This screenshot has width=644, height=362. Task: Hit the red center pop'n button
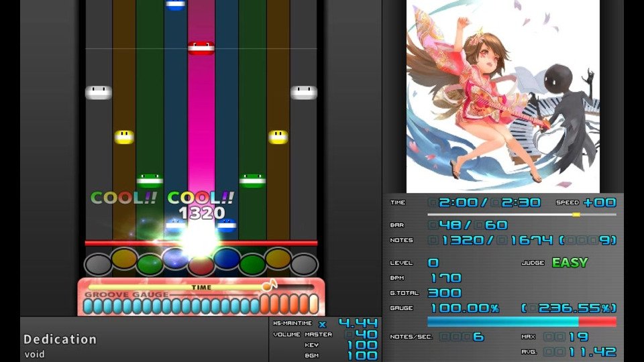coord(201,265)
